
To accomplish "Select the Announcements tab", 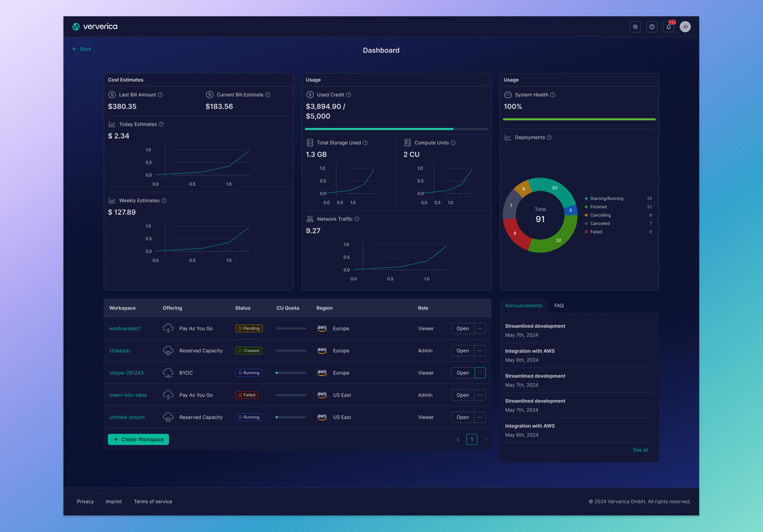I will coord(524,306).
